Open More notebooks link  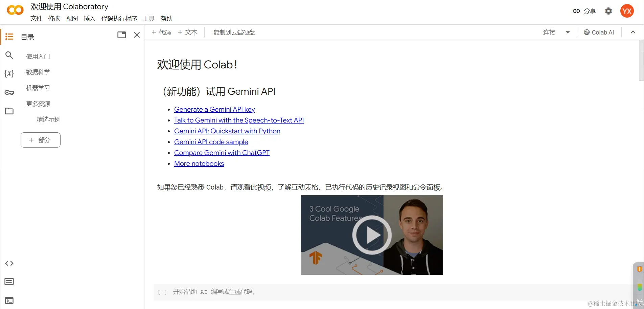[x=199, y=163]
